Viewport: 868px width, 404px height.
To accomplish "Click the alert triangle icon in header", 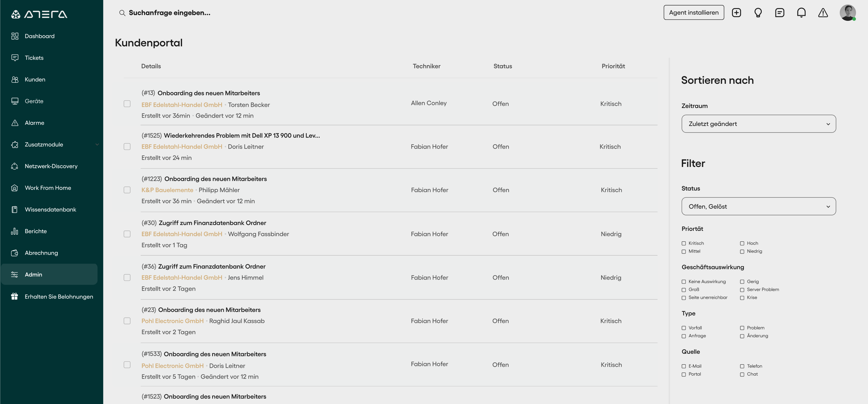I will (x=823, y=12).
